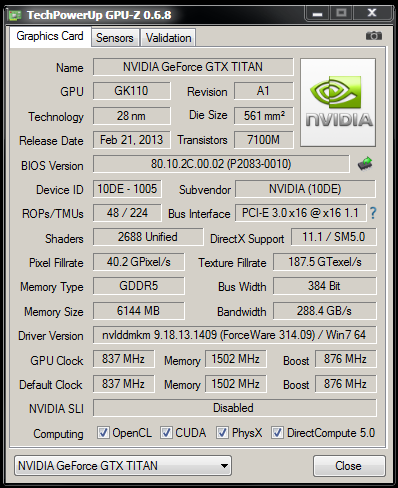
Task: Toggle the CUDA checkbox
Action: [x=166, y=432]
